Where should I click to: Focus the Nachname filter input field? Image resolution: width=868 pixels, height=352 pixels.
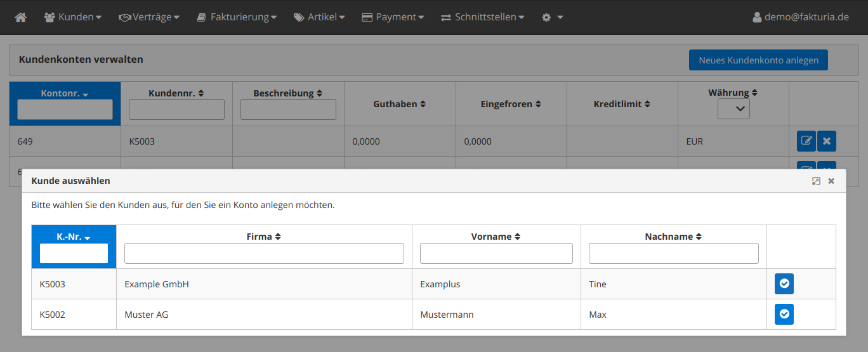[673, 254]
